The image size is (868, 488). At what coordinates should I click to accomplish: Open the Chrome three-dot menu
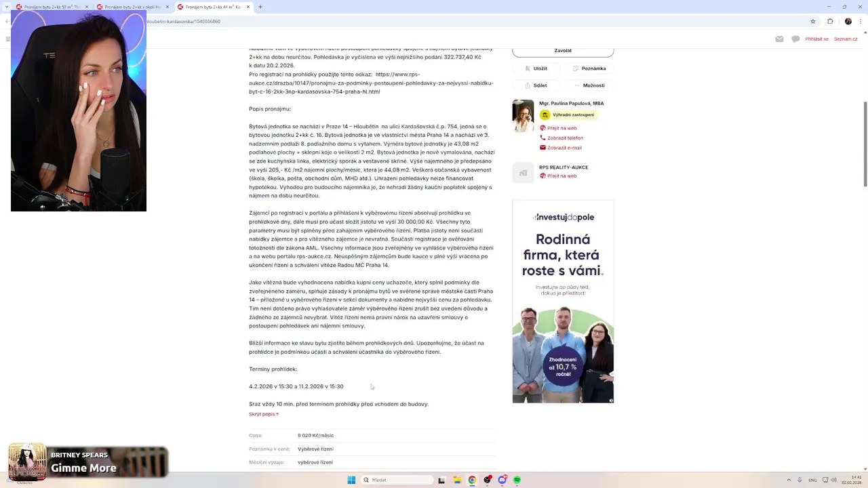(x=860, y=22)
